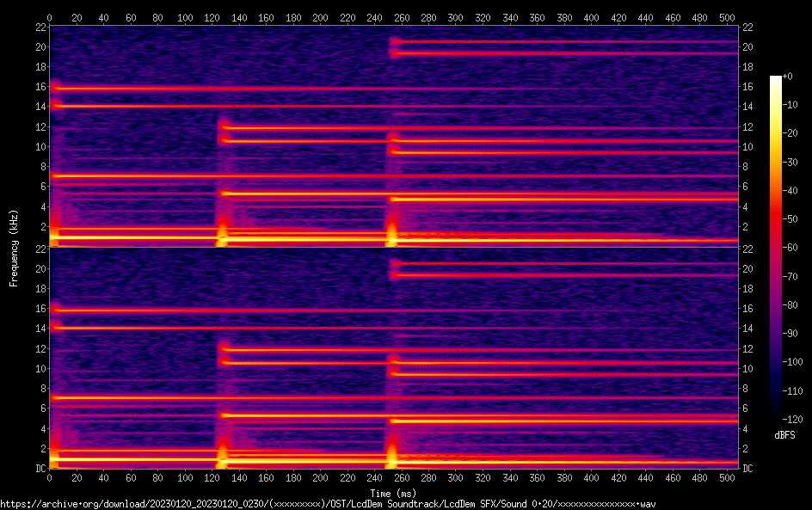Click the color bar at the -60 level
Screen dimensions: 812x510
click(776, 248)
